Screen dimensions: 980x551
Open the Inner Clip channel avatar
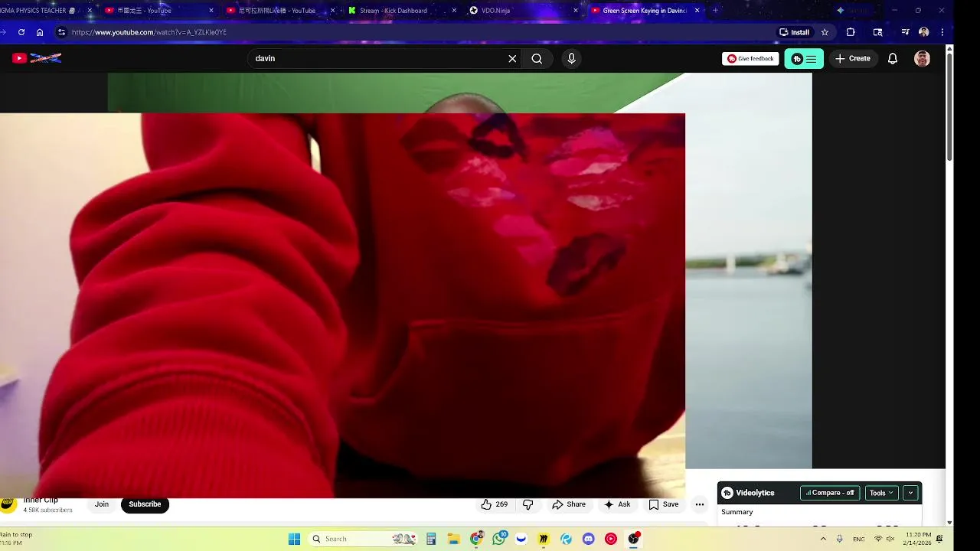tap(8, 504)
